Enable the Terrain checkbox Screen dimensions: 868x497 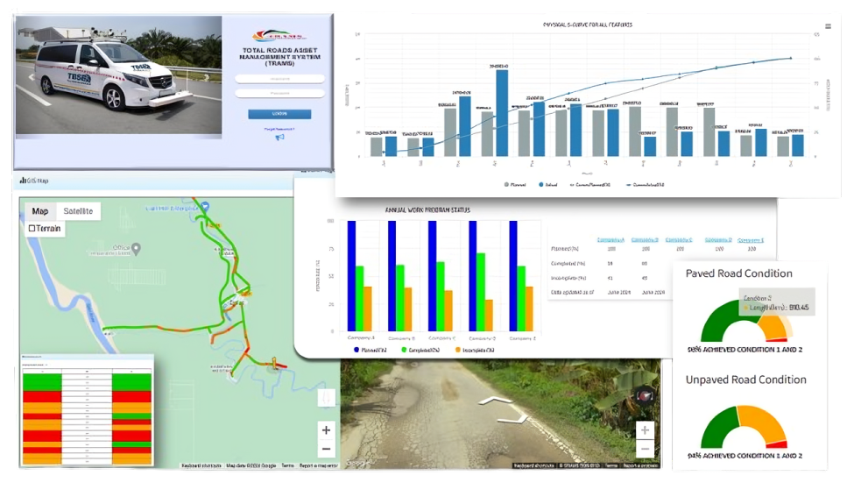pyautogui.click(x=32, y=228)
